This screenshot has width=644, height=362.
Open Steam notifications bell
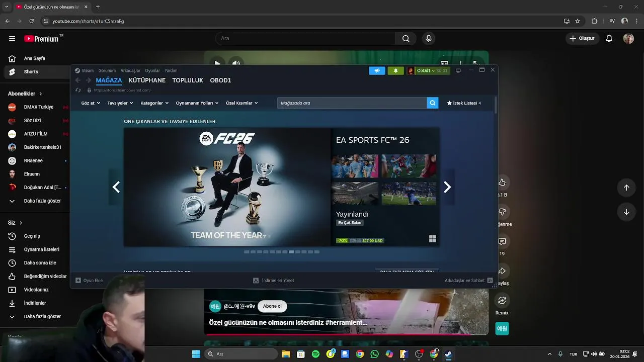[x=395, y=71]
